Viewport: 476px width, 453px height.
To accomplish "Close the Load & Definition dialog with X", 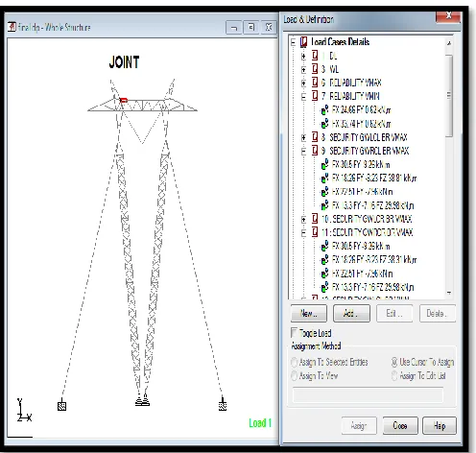I will tap(448, 16).
